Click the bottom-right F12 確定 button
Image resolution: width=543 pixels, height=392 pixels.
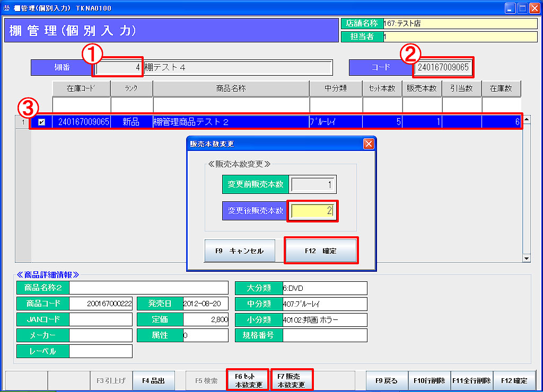tap(514, 380)
